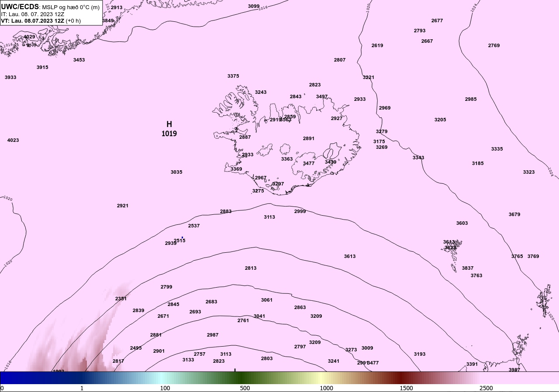Click the 2500 label on the color scale

(x=486, y=388)
